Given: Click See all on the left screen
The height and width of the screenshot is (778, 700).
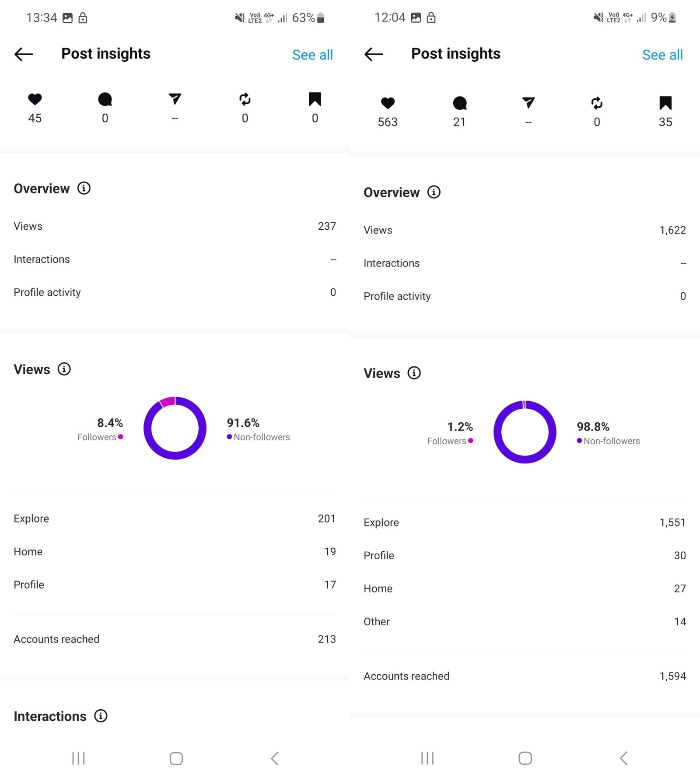Looking at the screenshot, I should click(x=312, y=55).
